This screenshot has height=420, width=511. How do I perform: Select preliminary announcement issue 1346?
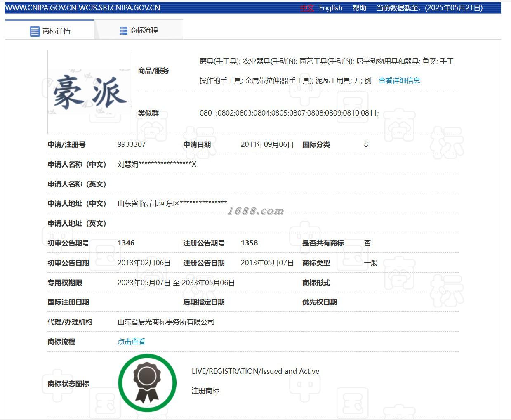point(126,243)
